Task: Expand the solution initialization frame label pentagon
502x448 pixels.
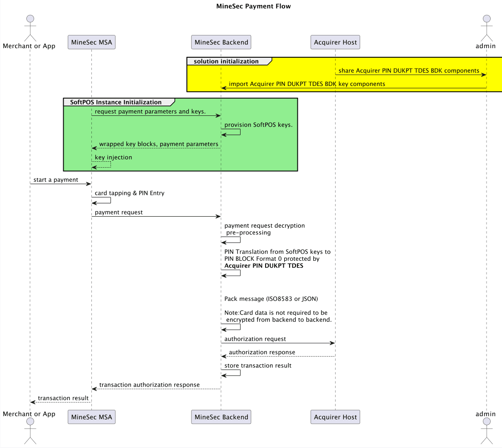Action: pyautogui.click(x=230, y=61)
